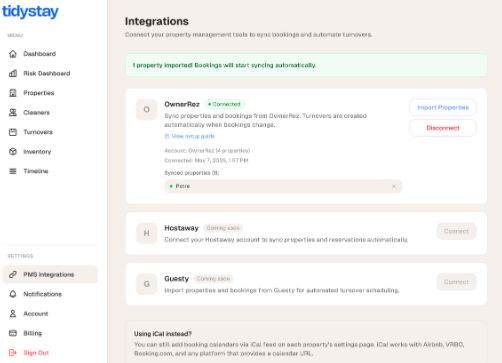Open the Timeline view
The width and height of the screenshot is (502, 363).
(x=50, y=171)
